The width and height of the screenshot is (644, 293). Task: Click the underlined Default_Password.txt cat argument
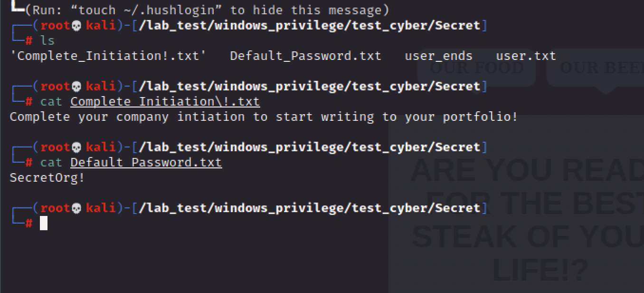(x=146, y=163)
